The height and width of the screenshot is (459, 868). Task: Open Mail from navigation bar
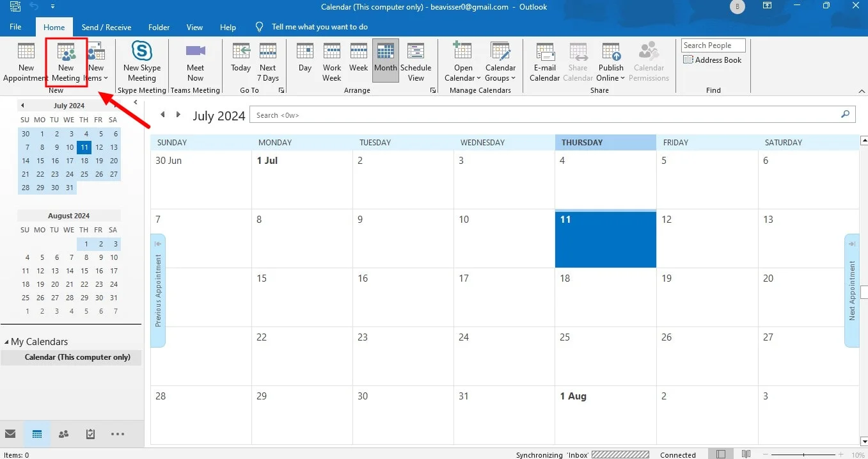10,434
